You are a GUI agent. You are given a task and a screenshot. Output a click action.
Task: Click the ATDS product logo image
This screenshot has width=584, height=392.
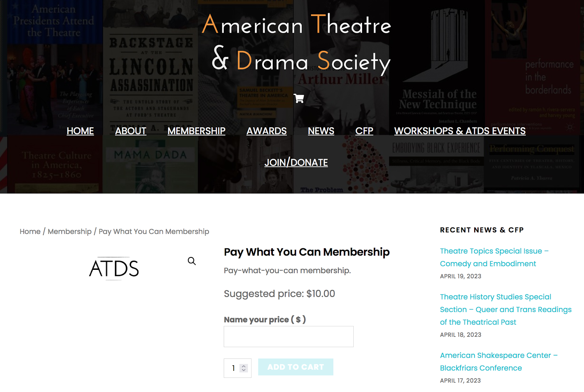[114, 269]
